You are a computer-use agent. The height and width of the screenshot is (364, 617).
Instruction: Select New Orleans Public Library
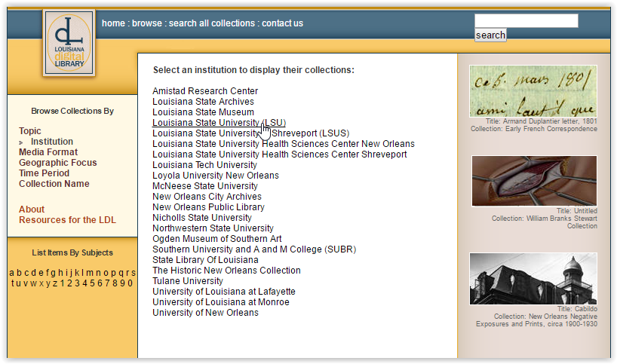point(208,207)
